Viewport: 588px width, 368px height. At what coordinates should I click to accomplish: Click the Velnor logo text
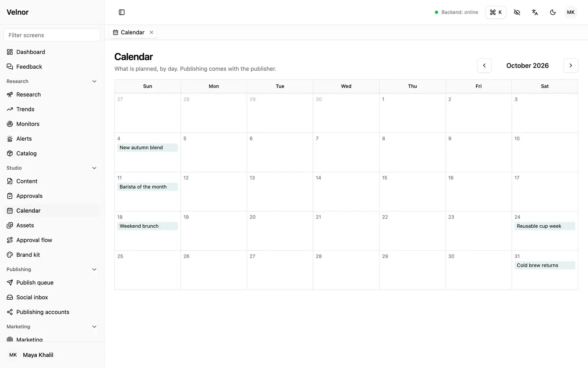click(x=18, y=12)
